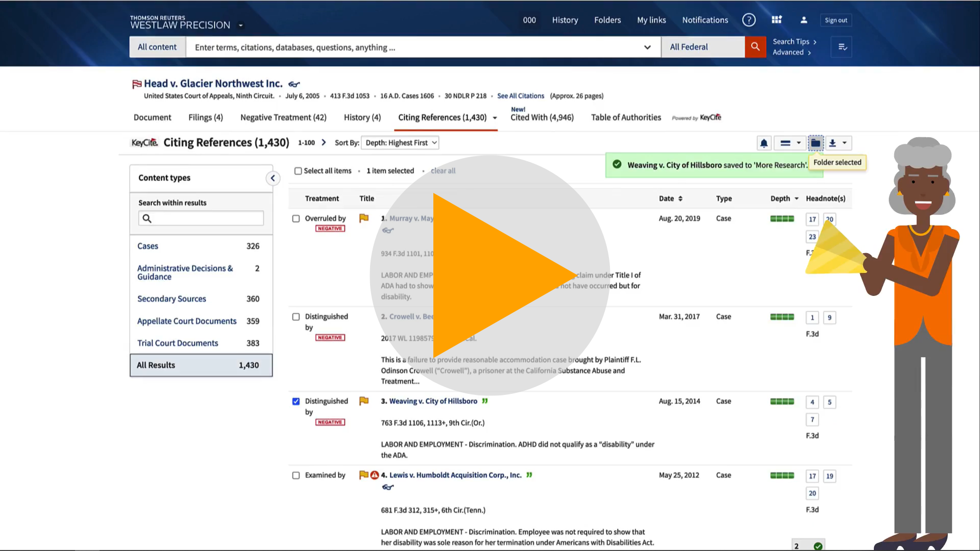Click the clear all link
The width and height of the screenshot is (980, 551).
pyautogui.click(x=443, y=171)
